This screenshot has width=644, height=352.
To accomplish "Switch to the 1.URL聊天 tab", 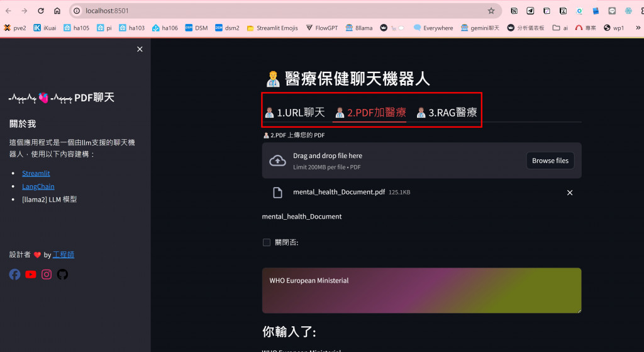I will (295, 112).
